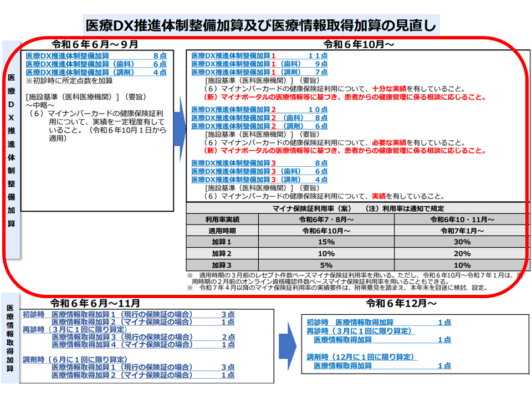Select the "加算３" row label in the table
The width and height of the screenshot is (532, 399).
pos(222,265)
